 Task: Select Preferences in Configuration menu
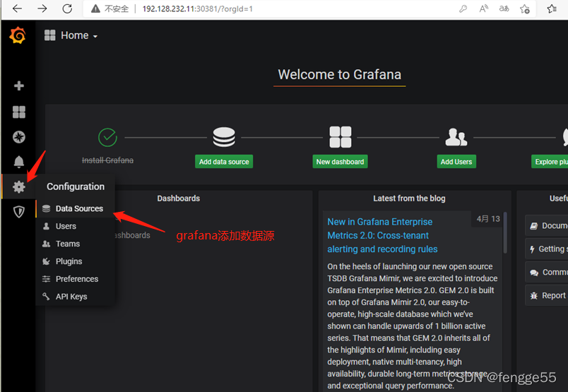(75, 279)
